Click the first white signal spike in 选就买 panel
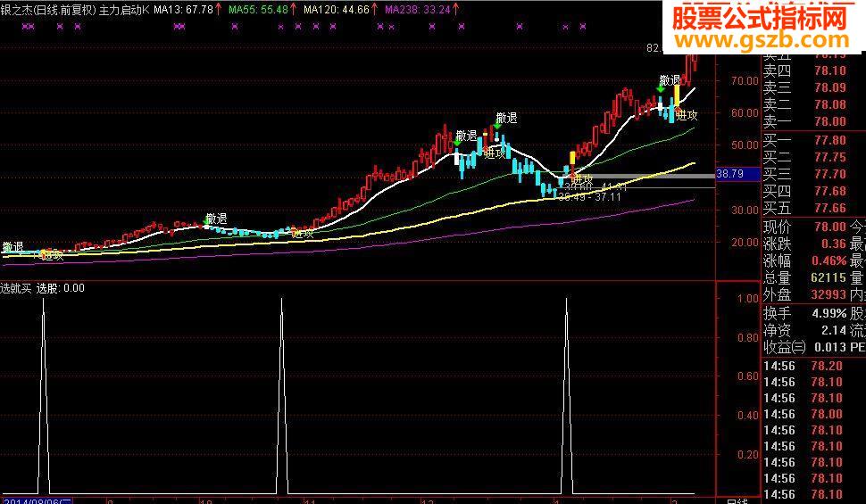The height and width of the screenshot is (504, 866). (44, 398)
